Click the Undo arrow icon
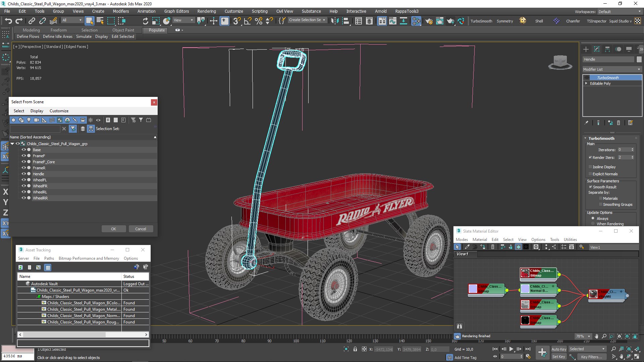Viewport: 644px width, 362px height. (8, 21)
